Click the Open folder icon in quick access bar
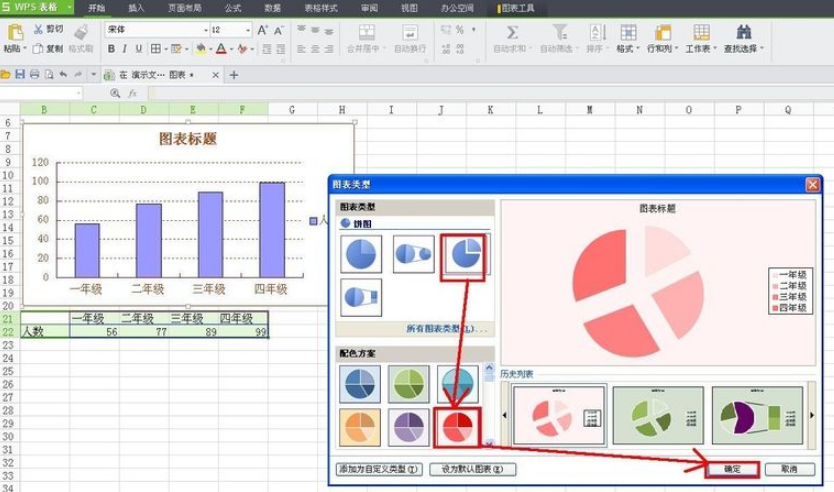Viewport: 834px width, 492px height. (x=6, y=74)
